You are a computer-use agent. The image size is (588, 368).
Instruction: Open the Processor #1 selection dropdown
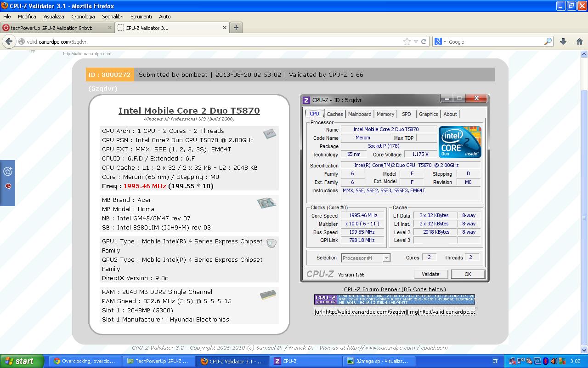click(x=366, y=258)
